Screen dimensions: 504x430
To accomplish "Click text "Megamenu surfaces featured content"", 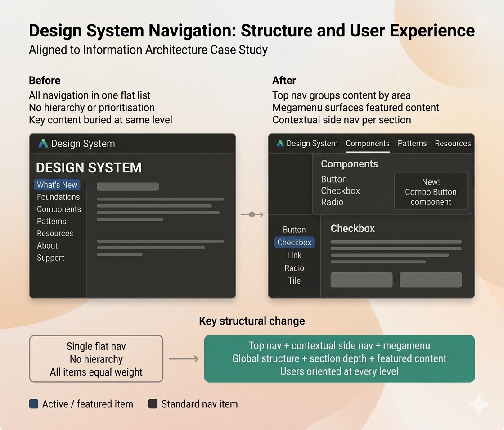I will [355, 108].
